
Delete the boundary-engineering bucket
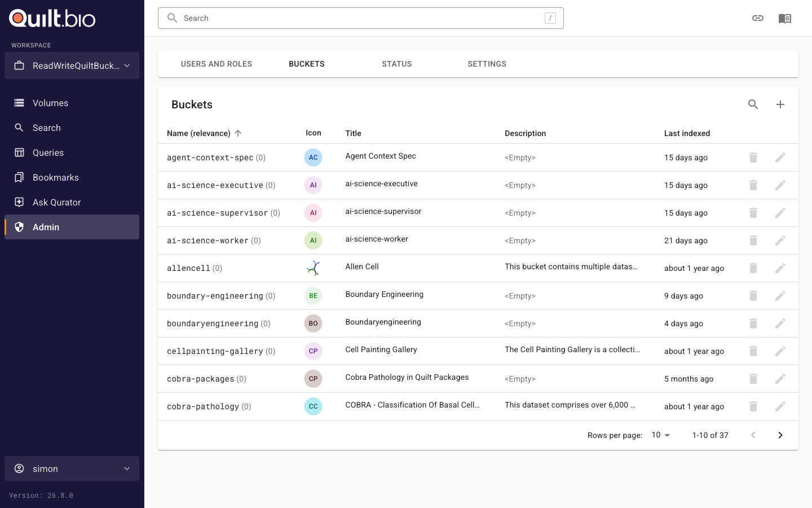click(753, 296)
